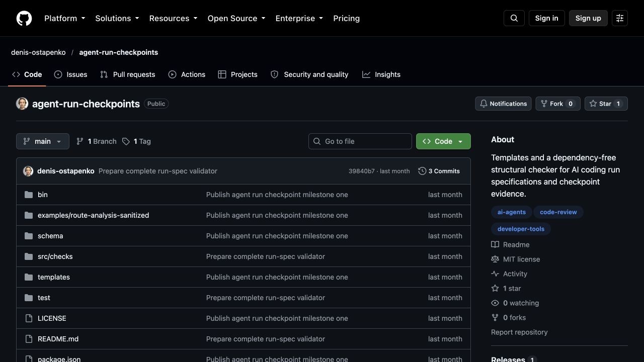Click the book icon beside Readme
Viewport: 644px width, 362px height.
tap(495, 245)
